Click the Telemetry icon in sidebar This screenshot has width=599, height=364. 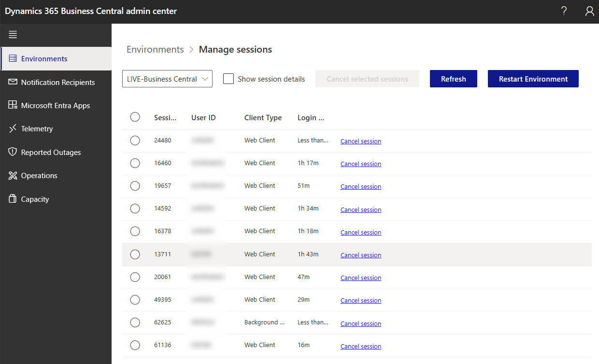tap(13, 129)
